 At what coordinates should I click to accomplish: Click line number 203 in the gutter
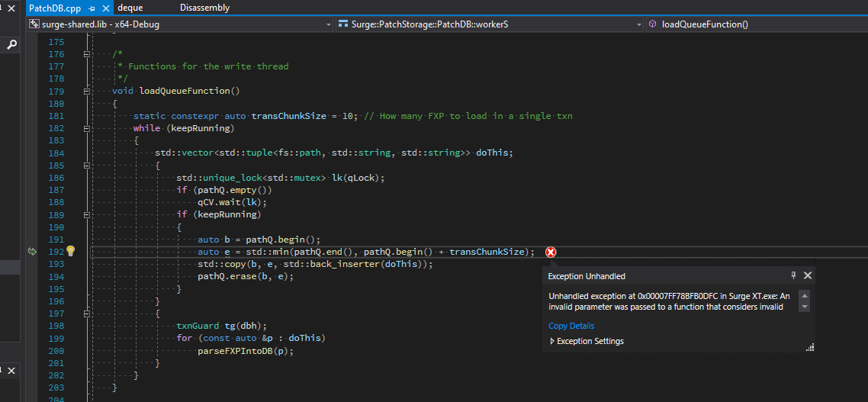point(56,388)
